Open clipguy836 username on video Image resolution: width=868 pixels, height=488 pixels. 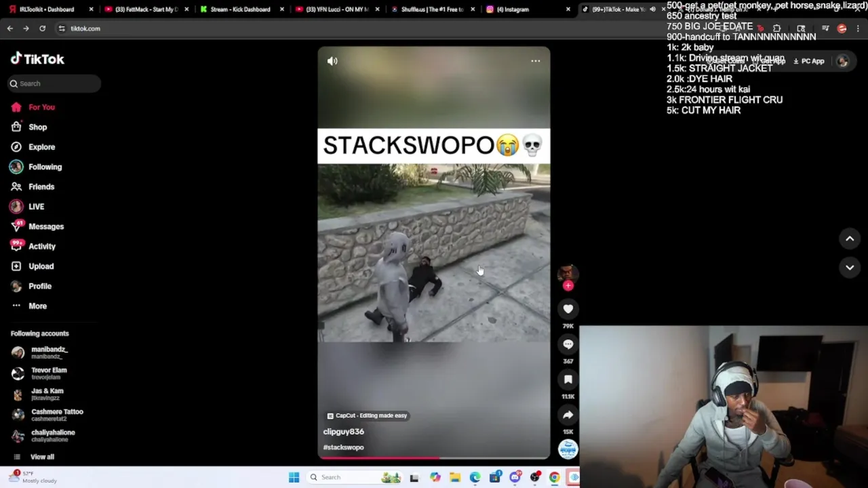click(344, 432)
